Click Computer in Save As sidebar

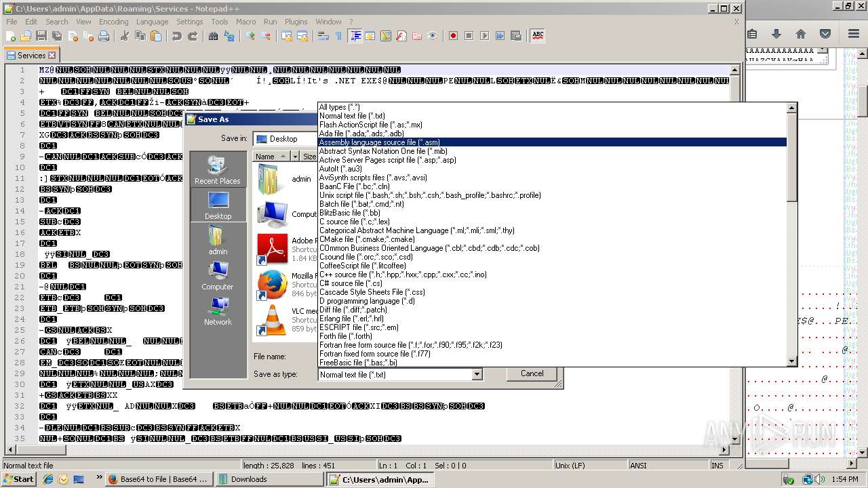click(217, 275)
